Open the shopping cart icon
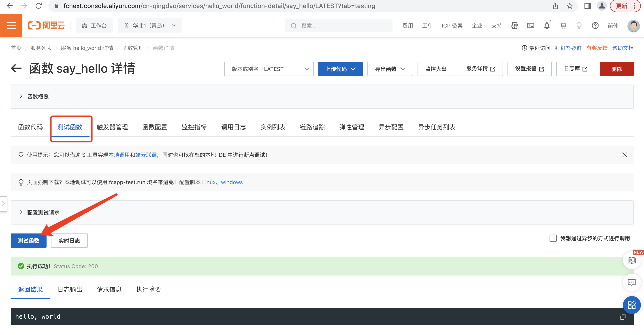Viewport: 644px width, 335px height. [563, 25]
